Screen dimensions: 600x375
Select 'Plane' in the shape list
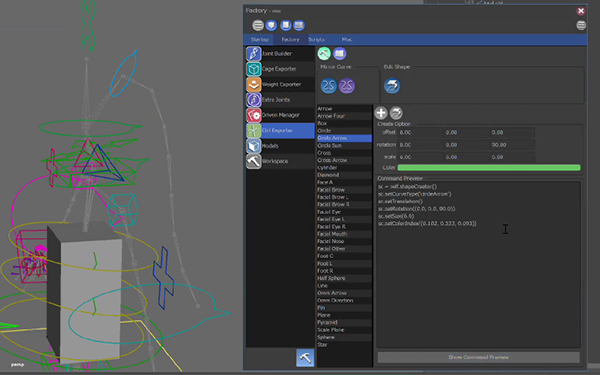point(344,315)
